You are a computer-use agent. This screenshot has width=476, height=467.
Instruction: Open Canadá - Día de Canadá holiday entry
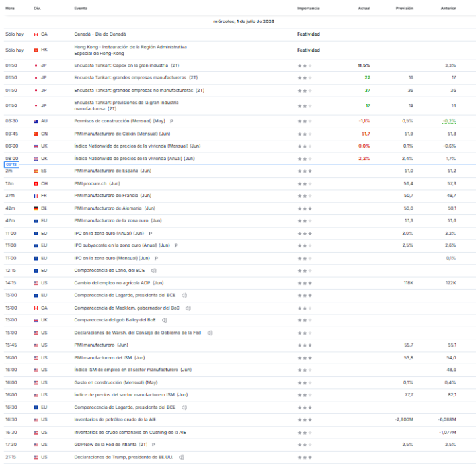coord(100,34)
